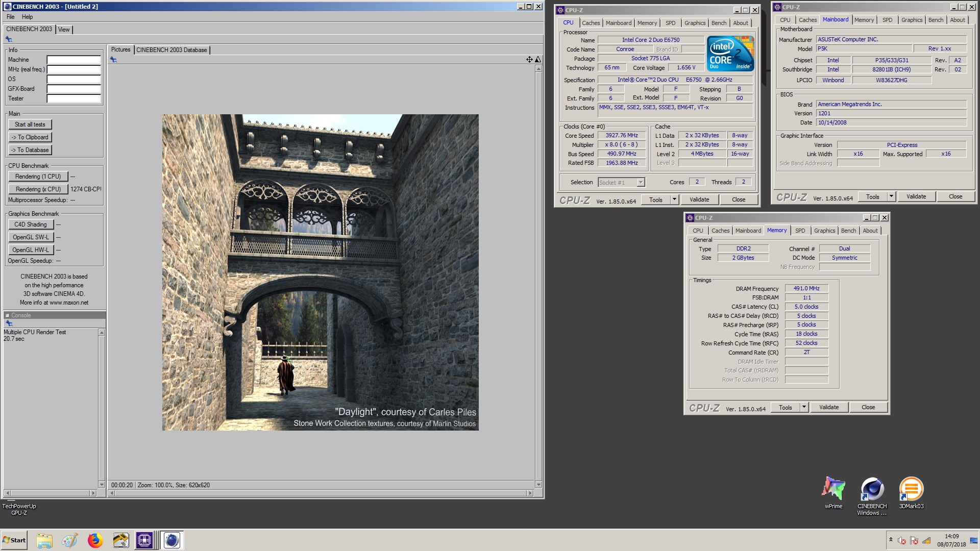Click the To Clipboard button
This screenshot has height=551, width=980.
(x=30, y=137)
